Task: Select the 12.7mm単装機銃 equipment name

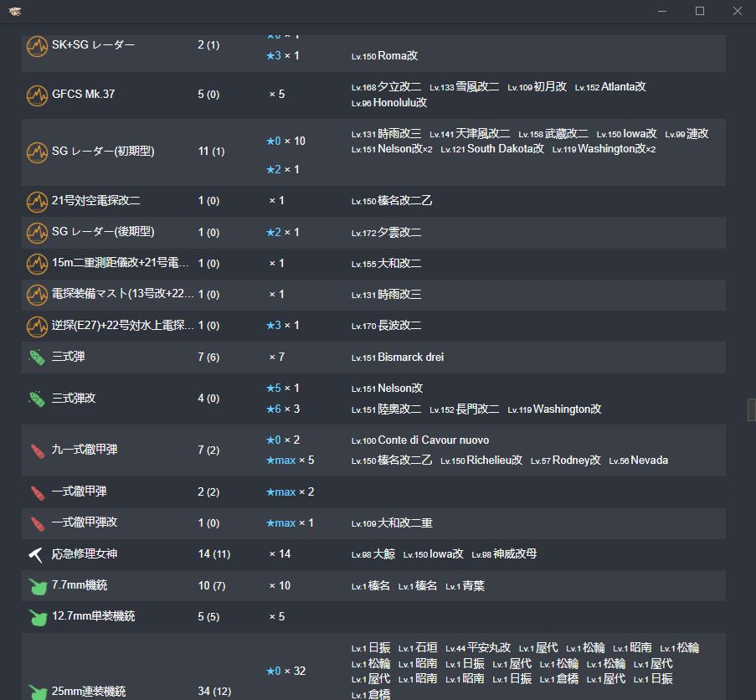Action: click(x=94, y=616)
